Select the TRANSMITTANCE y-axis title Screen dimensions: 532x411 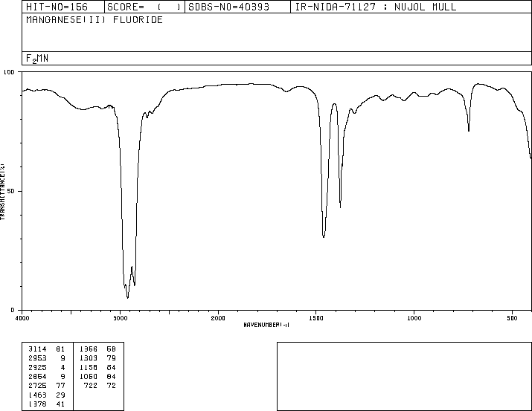coord(2,192)
